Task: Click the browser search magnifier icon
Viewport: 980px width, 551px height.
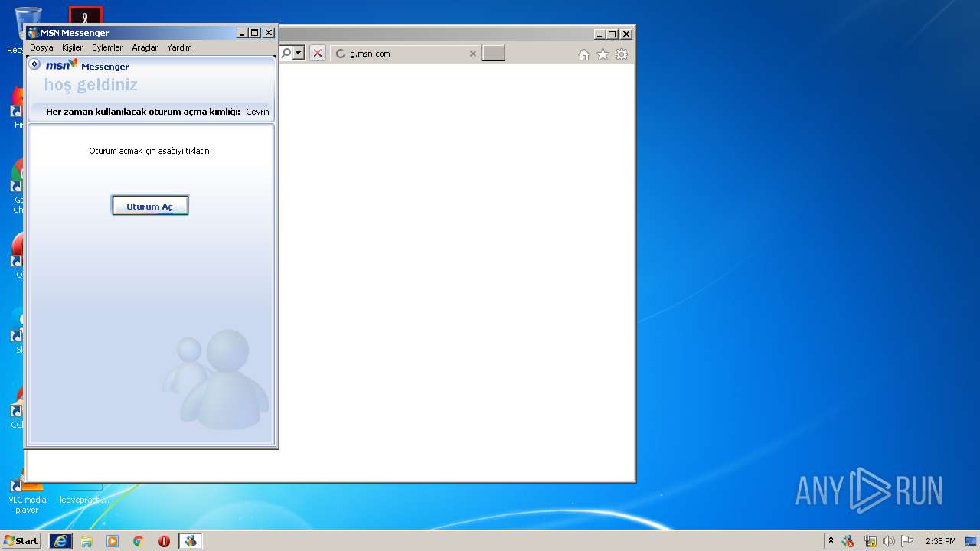Action: tap(286, 53)
